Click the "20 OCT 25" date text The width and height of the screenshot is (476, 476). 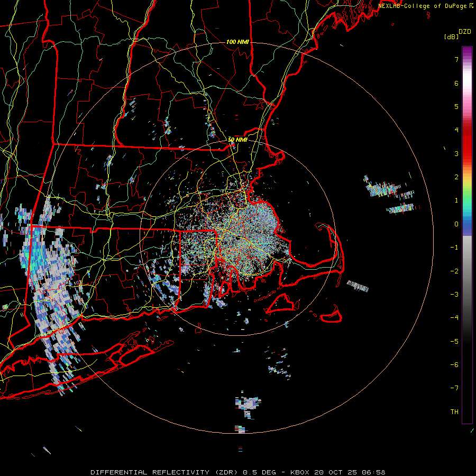335,472
